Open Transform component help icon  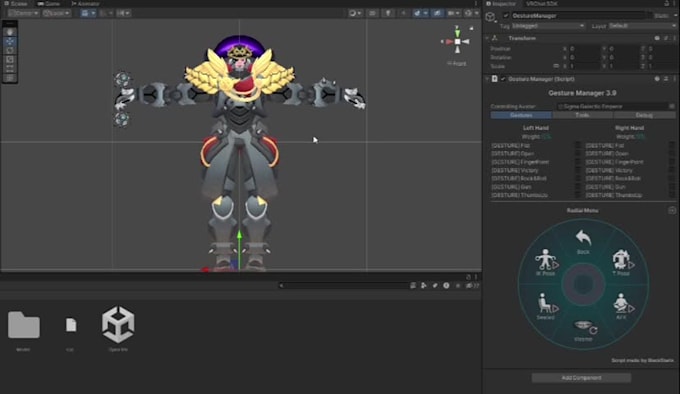pyautogui.click(x=657, y=38)
